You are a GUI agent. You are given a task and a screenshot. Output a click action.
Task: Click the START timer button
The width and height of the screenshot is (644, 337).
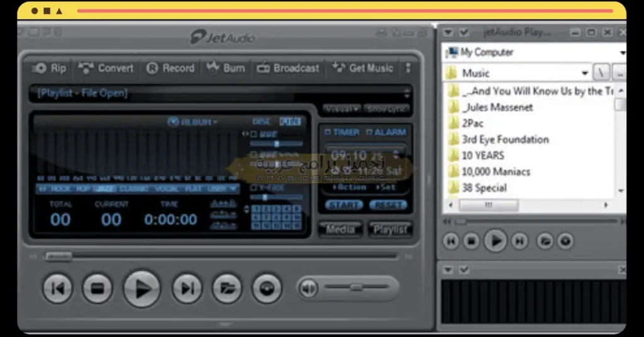344,205
